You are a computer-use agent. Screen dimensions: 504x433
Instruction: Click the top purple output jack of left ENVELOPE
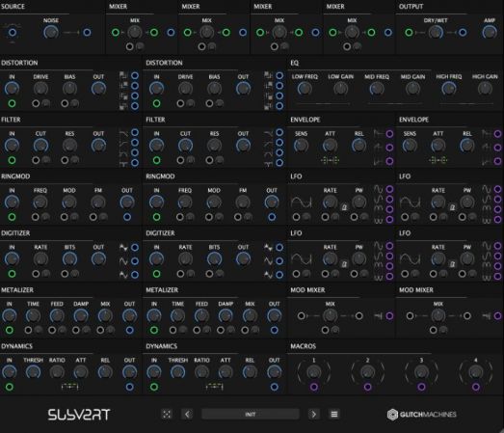coord(389,134)
